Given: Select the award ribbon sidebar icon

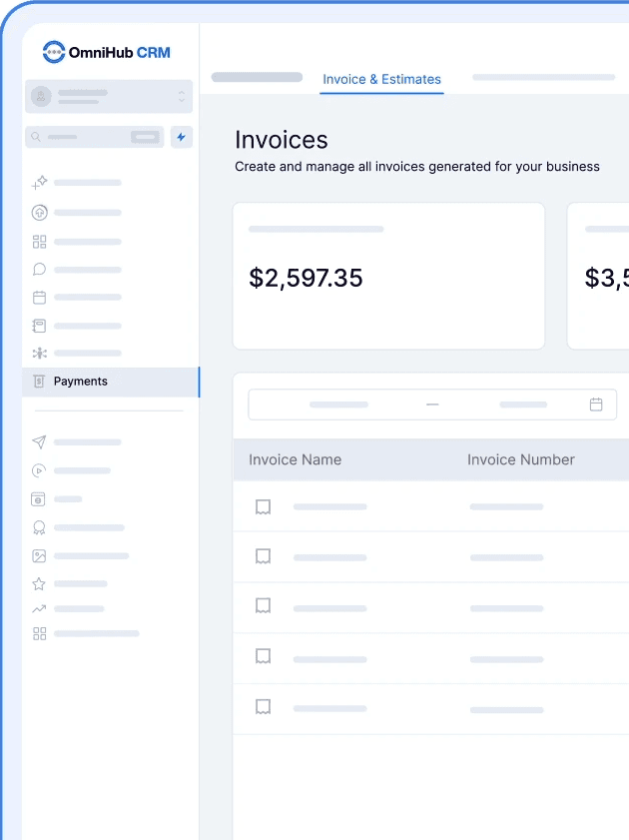Looking at the screenshot, I should pos(39,527).
